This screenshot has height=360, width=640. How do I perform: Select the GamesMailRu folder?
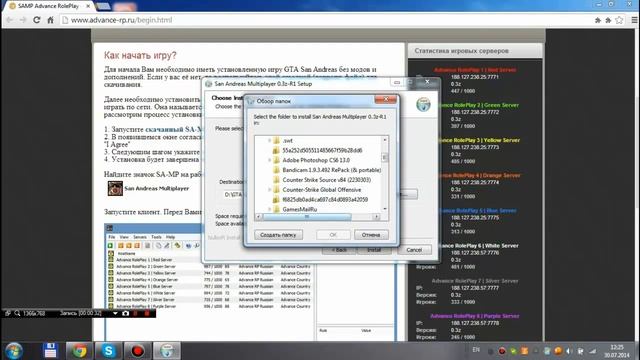pyautogui.click(x=300, y=209)
